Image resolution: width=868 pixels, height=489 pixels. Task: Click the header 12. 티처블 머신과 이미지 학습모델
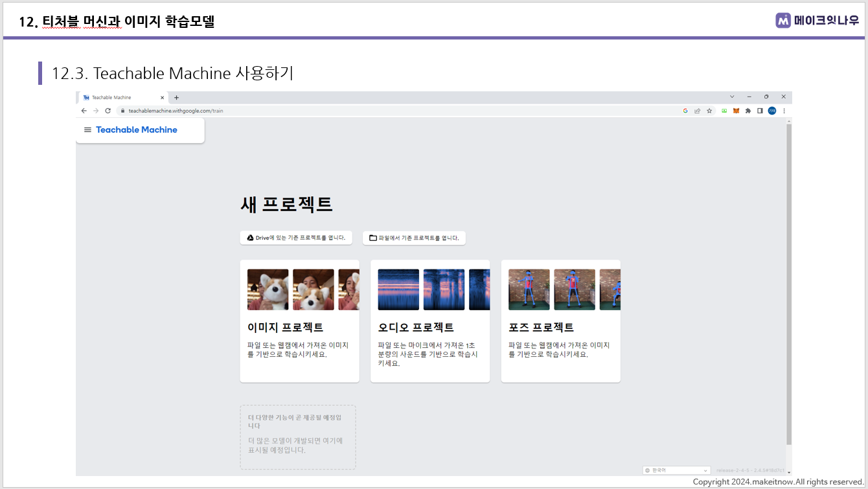(x=117, y=21)
